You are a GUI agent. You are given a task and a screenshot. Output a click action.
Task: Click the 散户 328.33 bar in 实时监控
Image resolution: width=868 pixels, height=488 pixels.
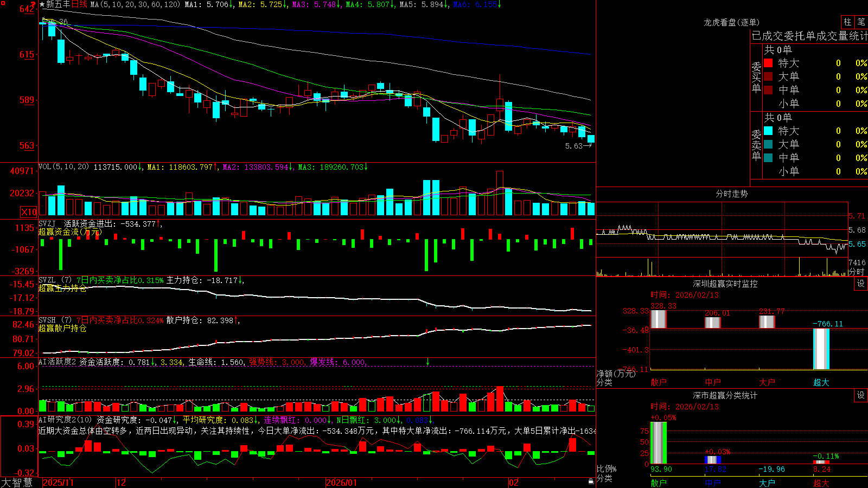(658, 319)
